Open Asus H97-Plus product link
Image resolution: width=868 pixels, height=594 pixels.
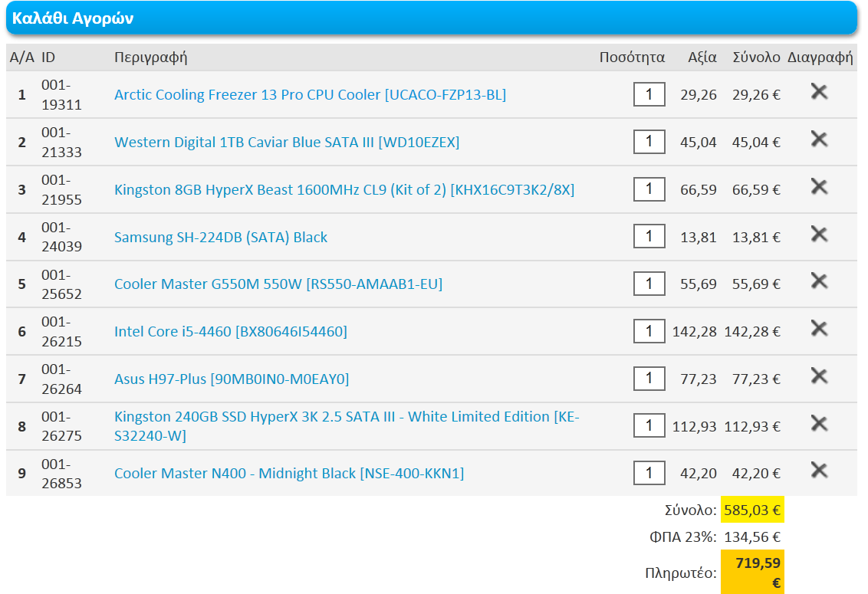tap(232, 379)
